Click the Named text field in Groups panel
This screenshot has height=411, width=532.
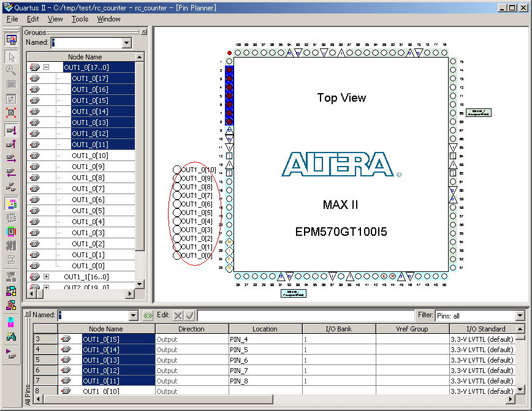86,43
